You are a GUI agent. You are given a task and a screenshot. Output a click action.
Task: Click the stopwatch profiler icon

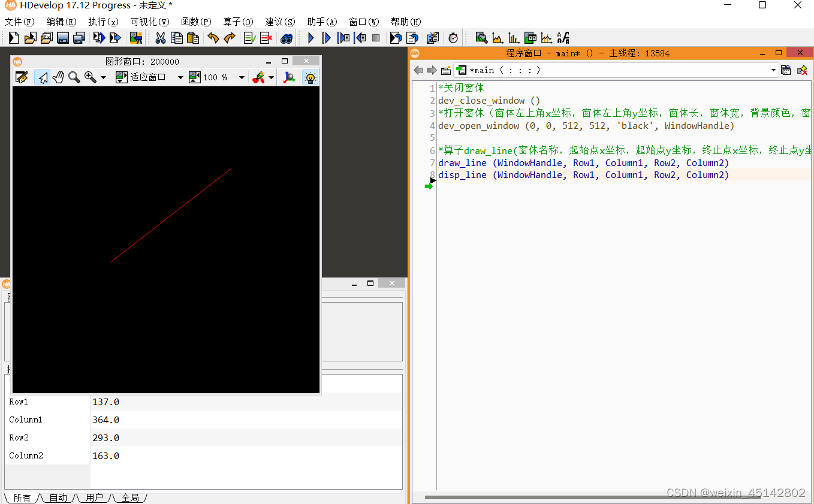453,38
